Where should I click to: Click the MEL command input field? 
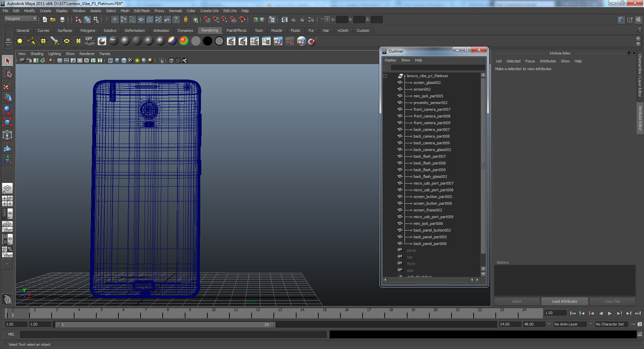tap(173, 334)
